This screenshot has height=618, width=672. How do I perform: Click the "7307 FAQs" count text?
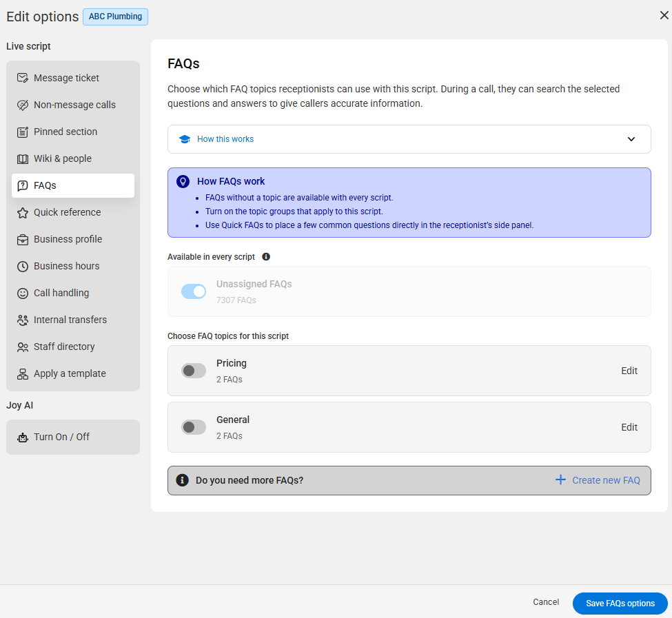tap(236, 300)
